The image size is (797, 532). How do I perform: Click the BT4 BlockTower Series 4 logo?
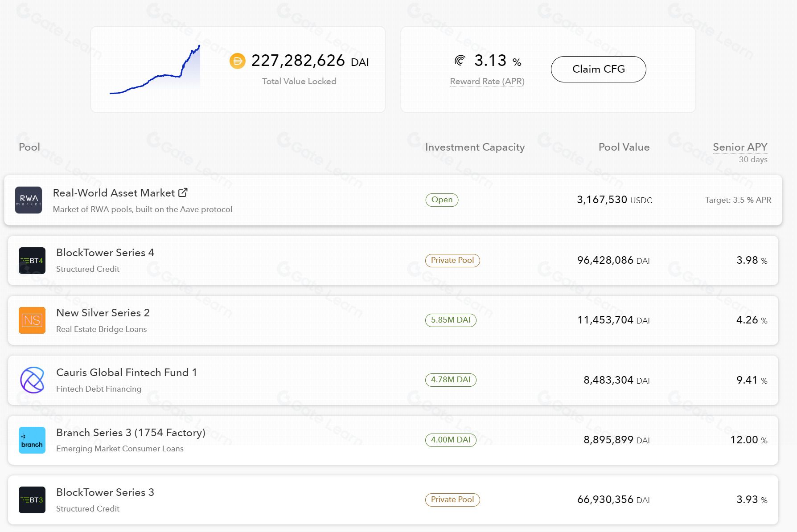tap(32, 261)
